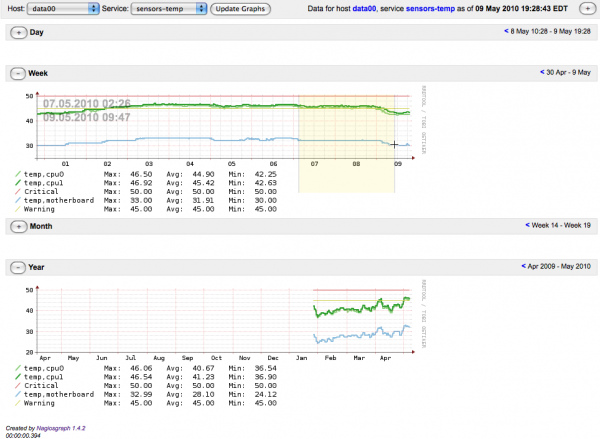The image size is (600, 439).
Task: Open the Service dropdown showing sensors-temp
Action: [x=169, y=8]
